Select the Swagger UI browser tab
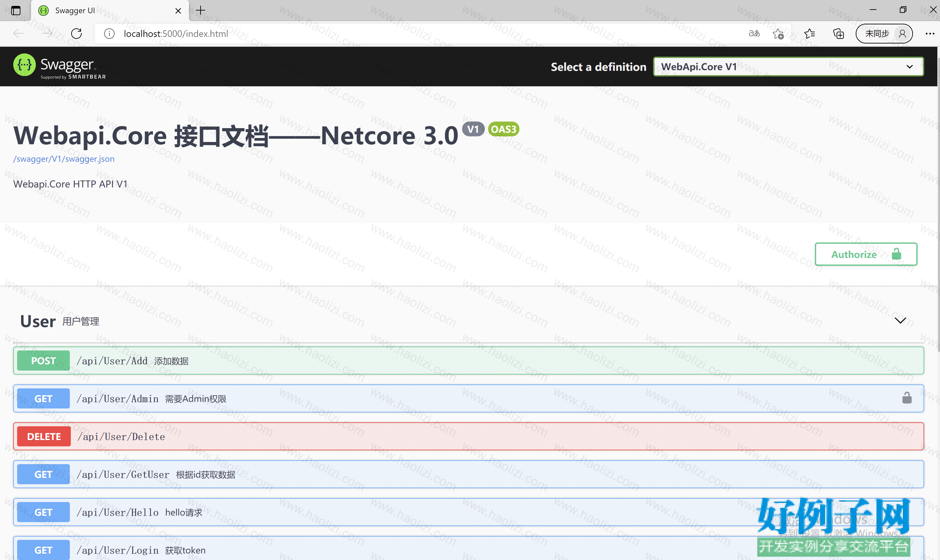 (110, 11)
